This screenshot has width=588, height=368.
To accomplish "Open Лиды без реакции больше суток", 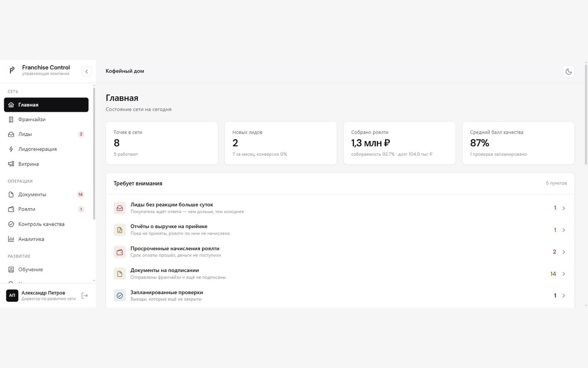I will tap(340, 208).
